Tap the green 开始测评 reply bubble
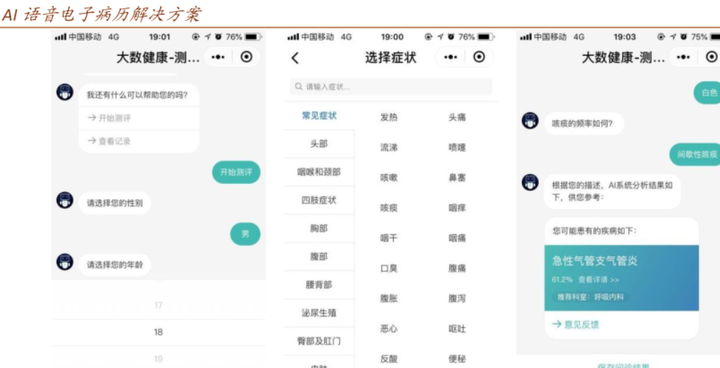 pos(236,172)
